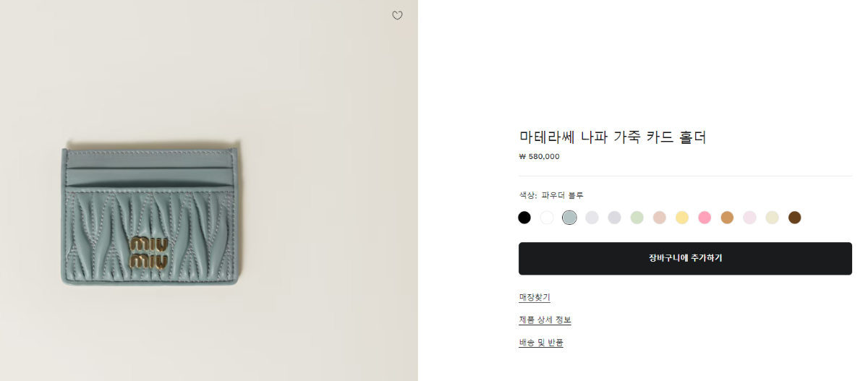Add the card holder to the wishlist with the heart

pyautogui.click(x=397, y=15)
